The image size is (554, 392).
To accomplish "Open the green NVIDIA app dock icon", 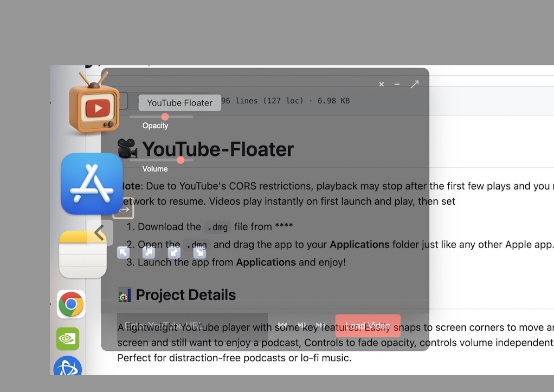I will 67,339.
